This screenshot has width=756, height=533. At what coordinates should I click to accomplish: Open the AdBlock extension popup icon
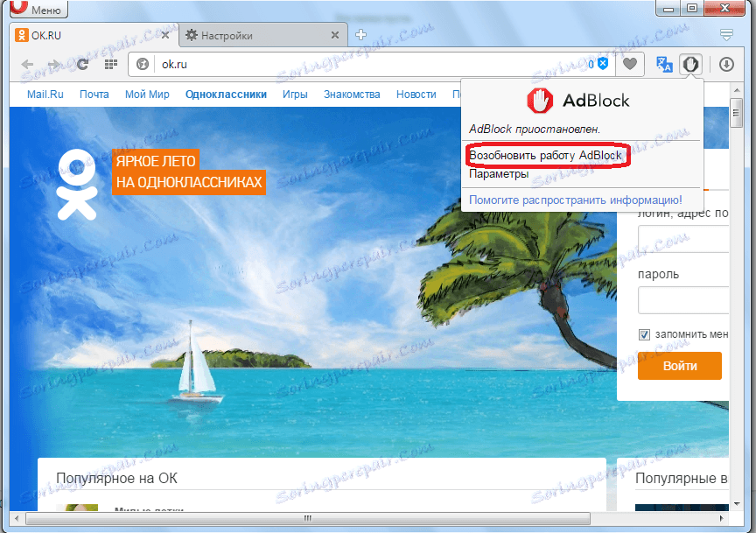tap(691, 64)
